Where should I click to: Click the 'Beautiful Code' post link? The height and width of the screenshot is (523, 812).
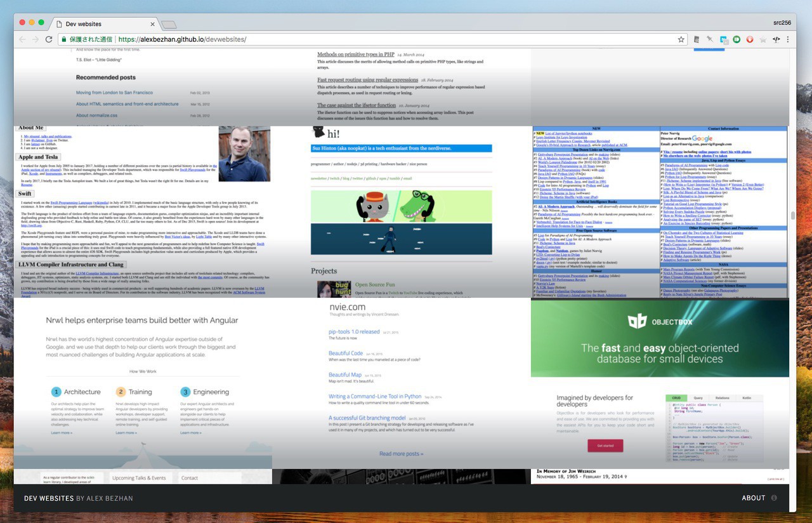point(346,353)
